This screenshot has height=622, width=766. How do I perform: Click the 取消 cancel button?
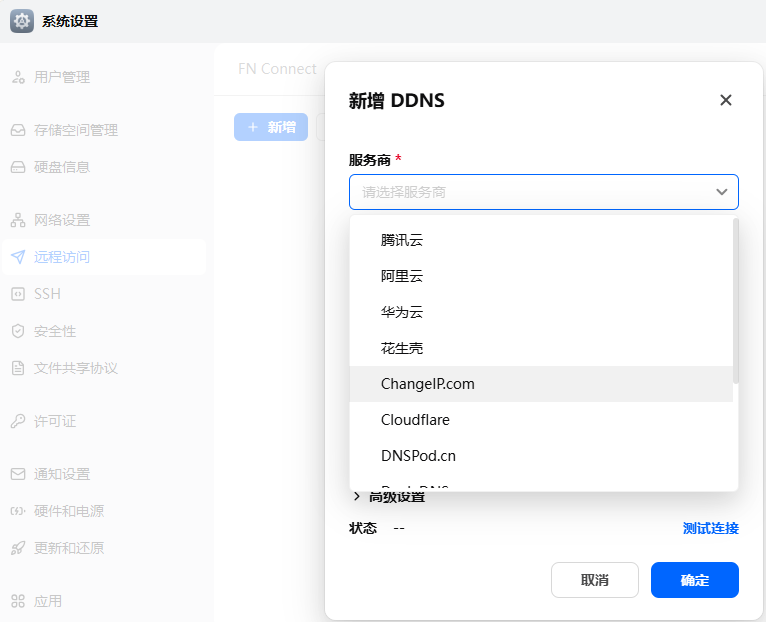click(x=595, y=580)
